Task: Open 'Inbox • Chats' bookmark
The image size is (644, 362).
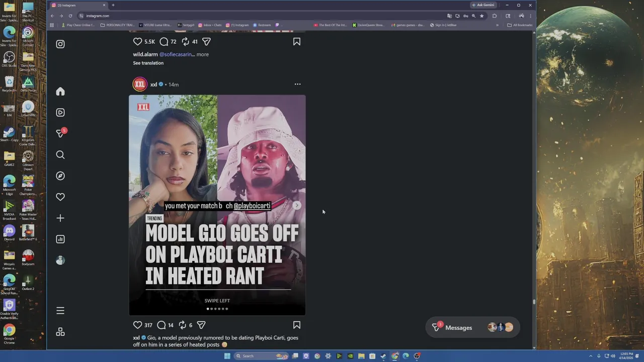Action: pyautogui.click(x=210, y=25)
